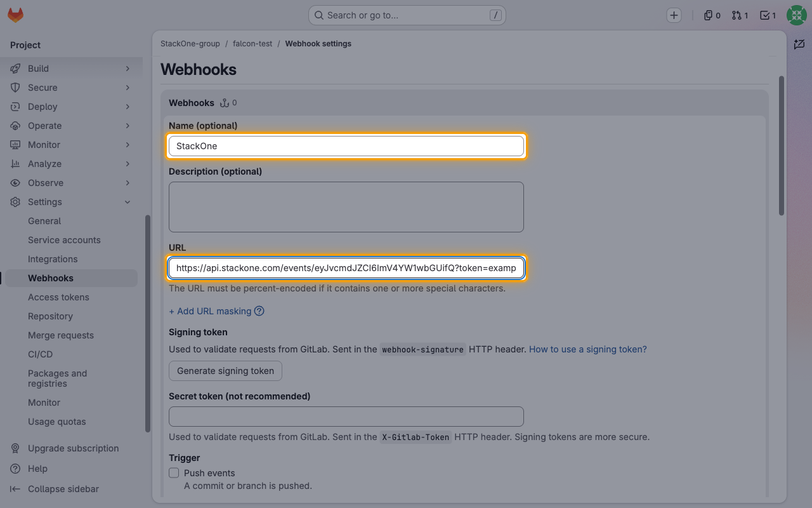Open the user avatar menu
The image size is (812, 508).
coord(797,15)
